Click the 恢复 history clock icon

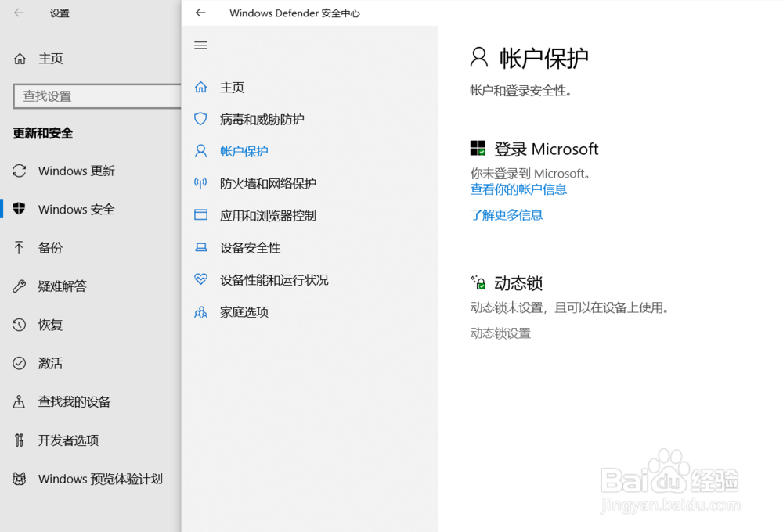point(20,325)
